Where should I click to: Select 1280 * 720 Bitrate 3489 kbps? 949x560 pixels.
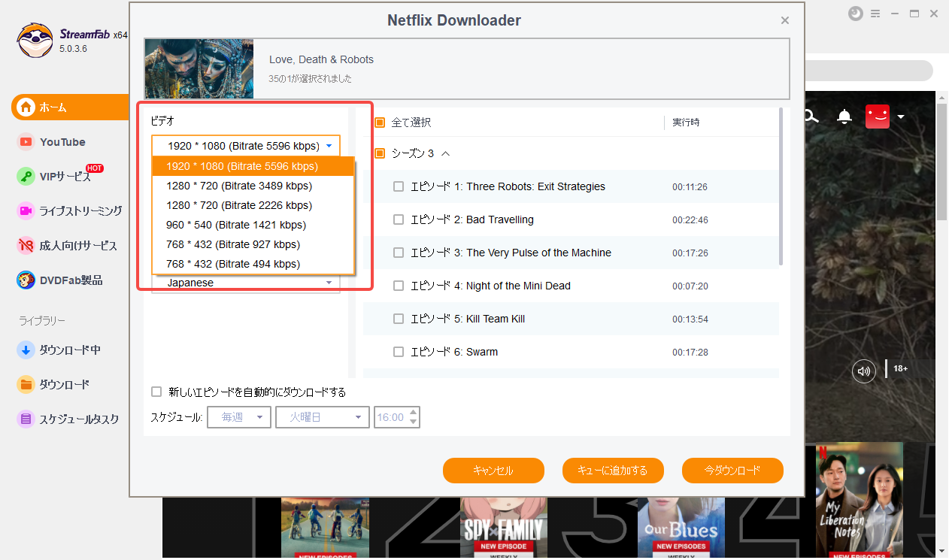click(x=253, y=186)
